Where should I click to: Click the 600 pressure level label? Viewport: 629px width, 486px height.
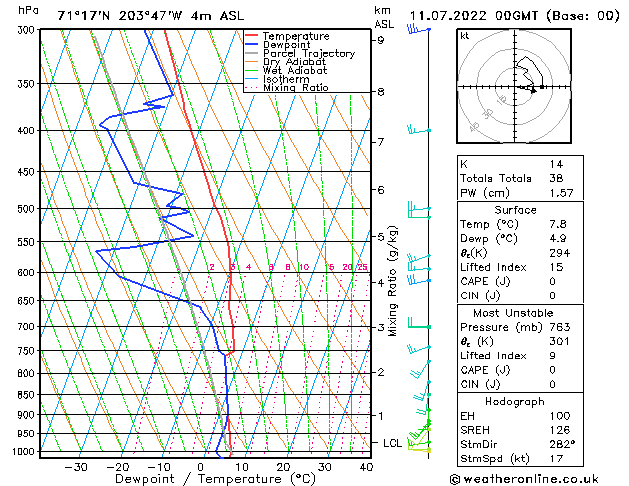27,273
